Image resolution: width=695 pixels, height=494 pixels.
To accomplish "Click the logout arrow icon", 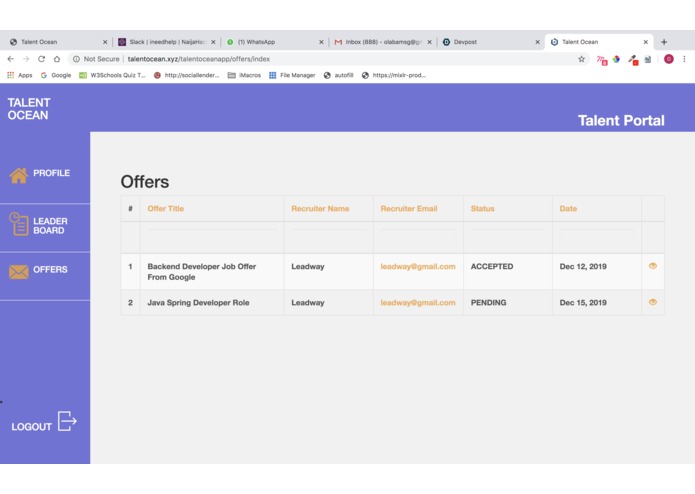I will [67, 421].
